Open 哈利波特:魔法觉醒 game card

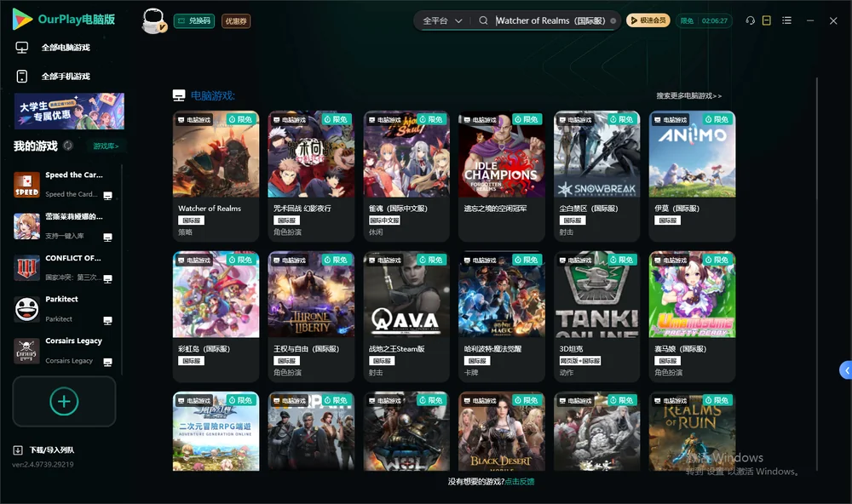coord(502,317)
